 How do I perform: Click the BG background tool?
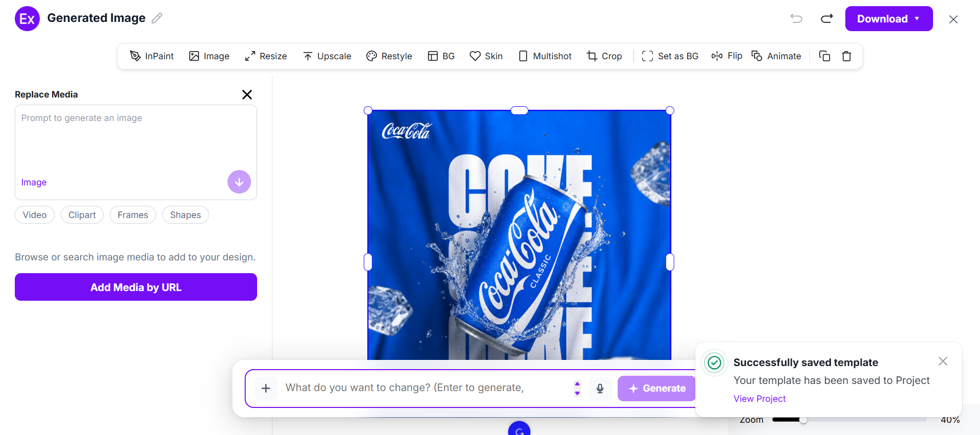coord(441,56)
